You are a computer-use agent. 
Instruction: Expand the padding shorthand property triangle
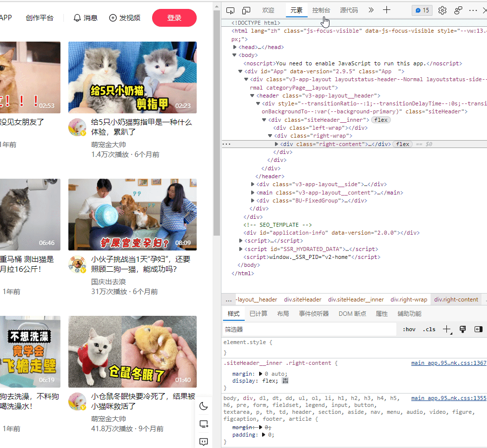pos(264,435)
